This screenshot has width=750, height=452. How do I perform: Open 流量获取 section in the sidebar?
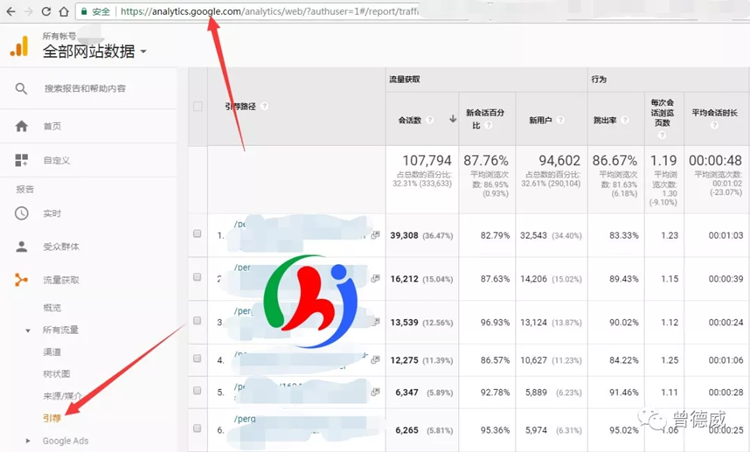pos(61,280)
